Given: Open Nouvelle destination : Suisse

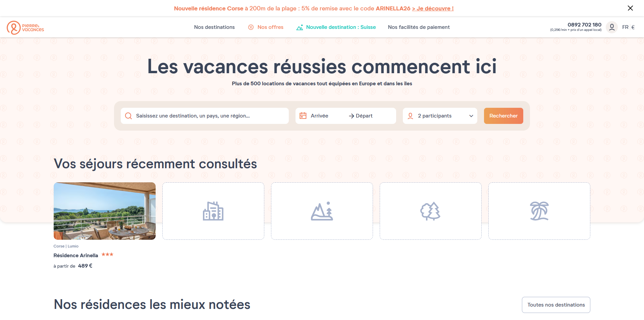Looking at the screenshot, I should point(341,27).
